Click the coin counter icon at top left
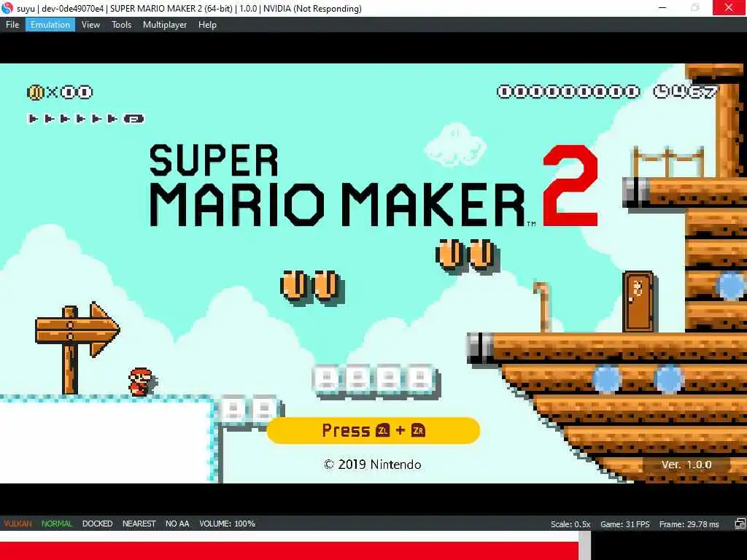747x560 pixels. [x=35, y=92]
